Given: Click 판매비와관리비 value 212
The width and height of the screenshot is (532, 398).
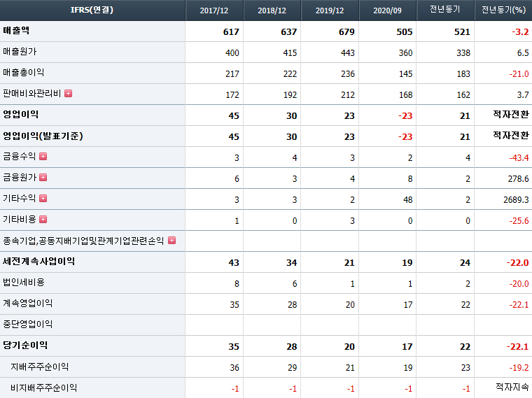Looking at the screenshot, I should [x=348, y=95].
